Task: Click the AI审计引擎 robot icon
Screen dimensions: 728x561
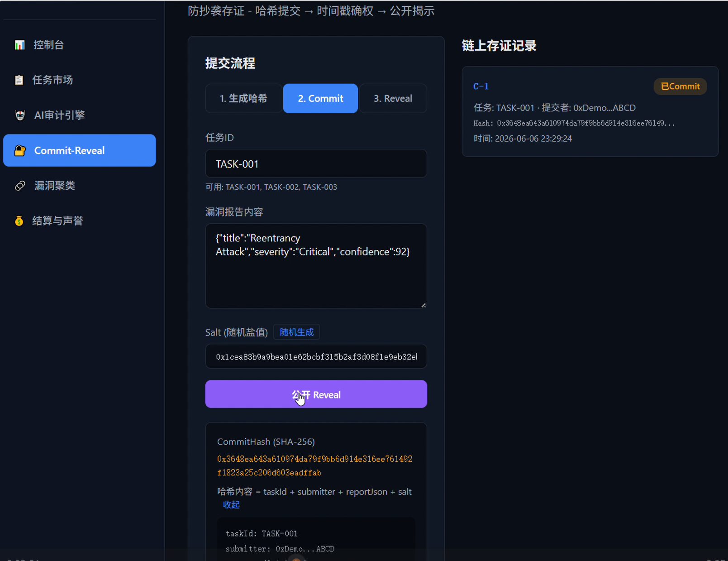Action: point(20,115)
